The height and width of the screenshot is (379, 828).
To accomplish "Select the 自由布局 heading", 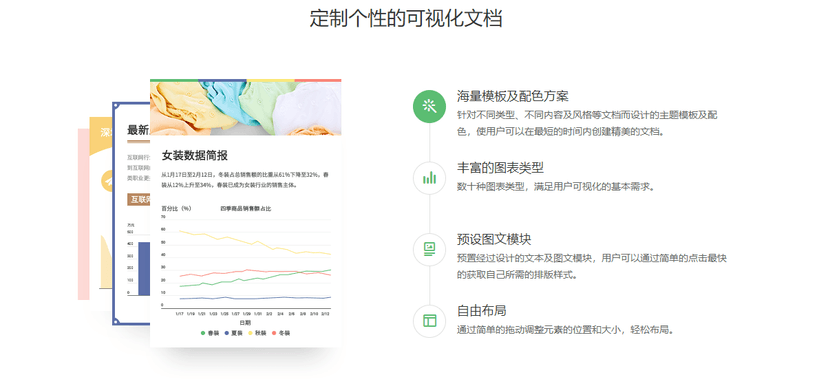I will point(482,310).
